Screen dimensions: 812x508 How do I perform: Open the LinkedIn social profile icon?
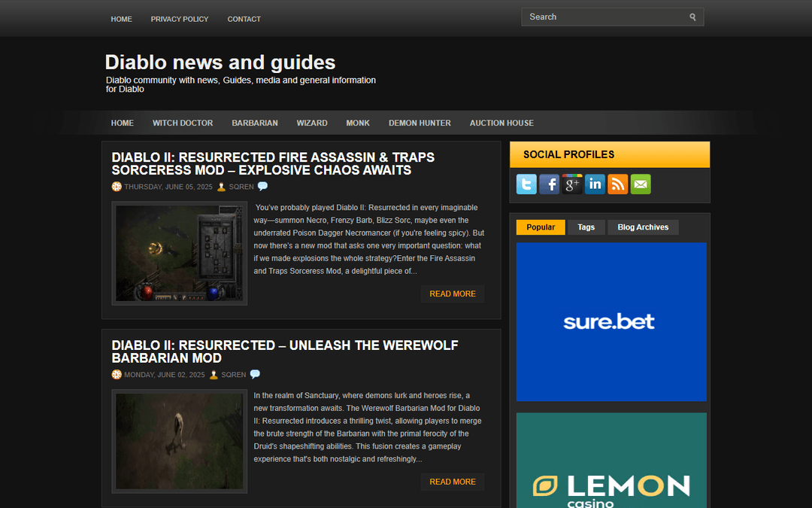pos(595,184)
